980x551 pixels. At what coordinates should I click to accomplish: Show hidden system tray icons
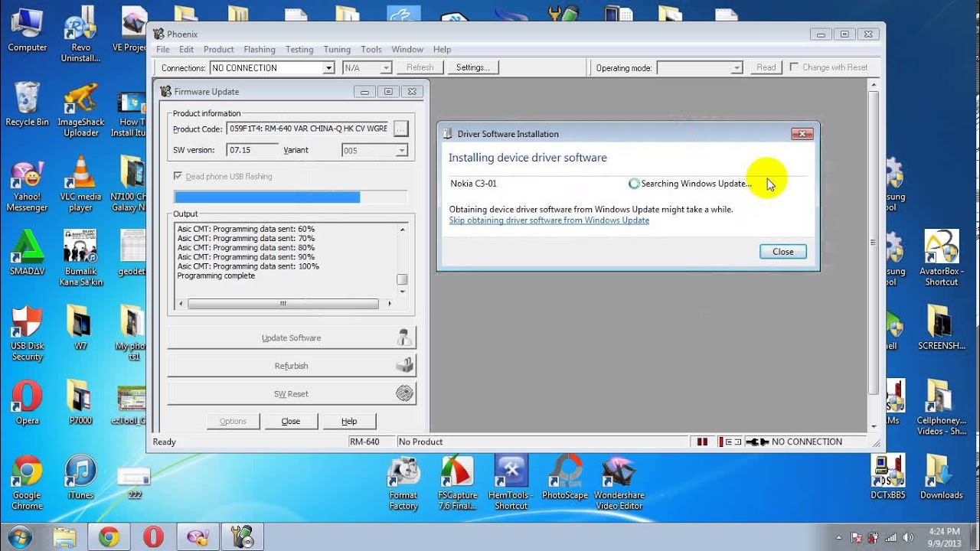[x=839, y=537]
